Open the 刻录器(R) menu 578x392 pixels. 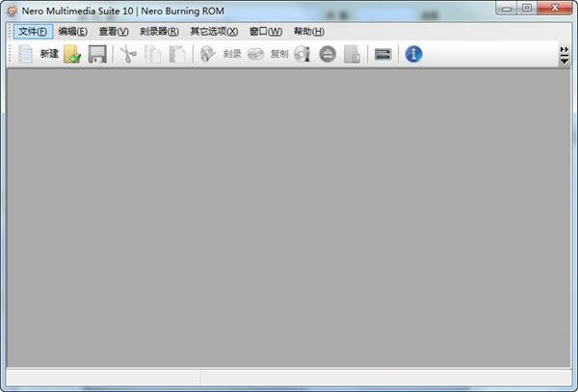(x=159, y=31)
